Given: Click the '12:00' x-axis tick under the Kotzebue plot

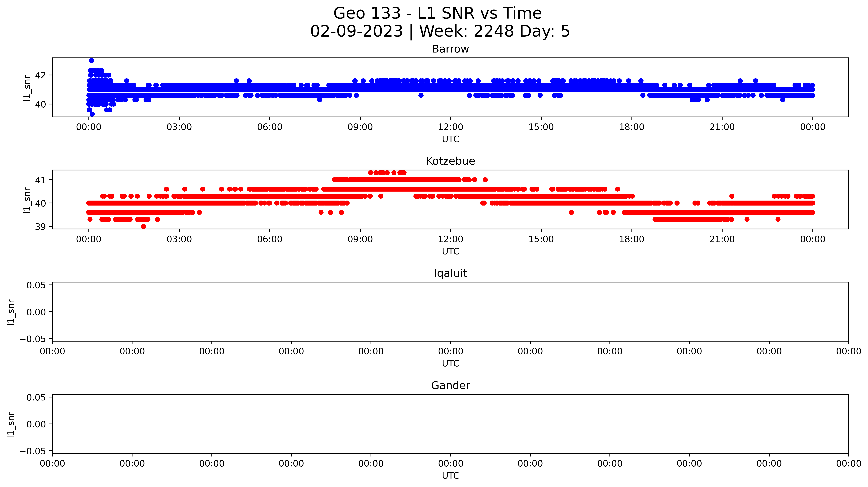Looking at the screenshot, I should [451, 239].
